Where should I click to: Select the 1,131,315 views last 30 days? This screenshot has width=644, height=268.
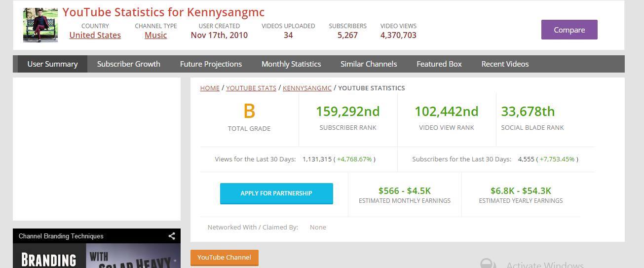(317, 159)
